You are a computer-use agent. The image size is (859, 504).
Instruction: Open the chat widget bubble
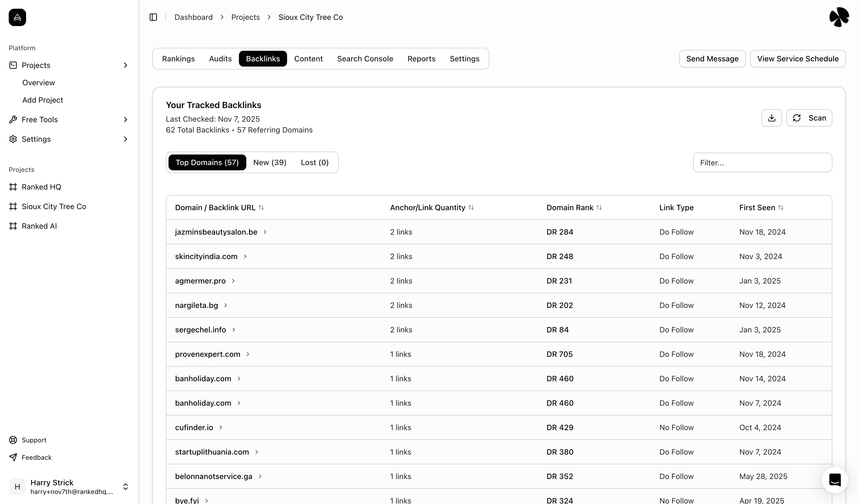[x=835, y=480]
